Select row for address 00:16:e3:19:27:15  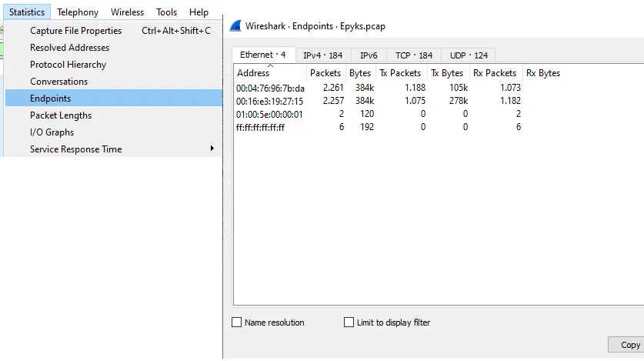[439, 101]
